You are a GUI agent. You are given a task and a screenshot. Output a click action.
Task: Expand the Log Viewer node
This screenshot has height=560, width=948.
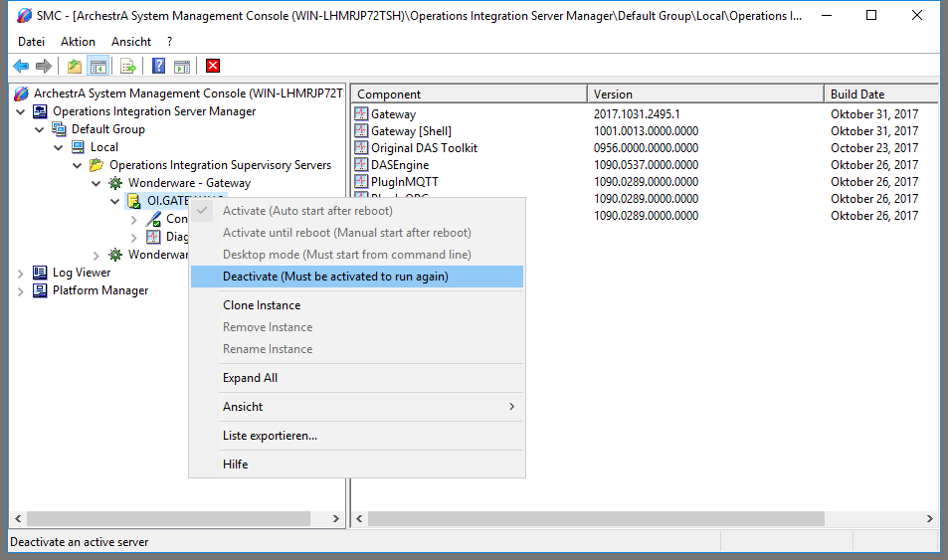pyautogui.click(x=21, y=273)
